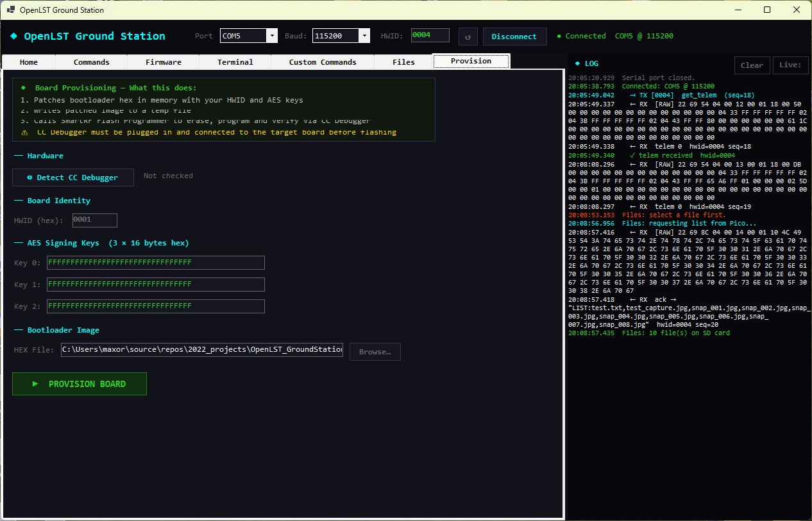
Task: Toggle the Live log mode
Action: coord(791,65)
